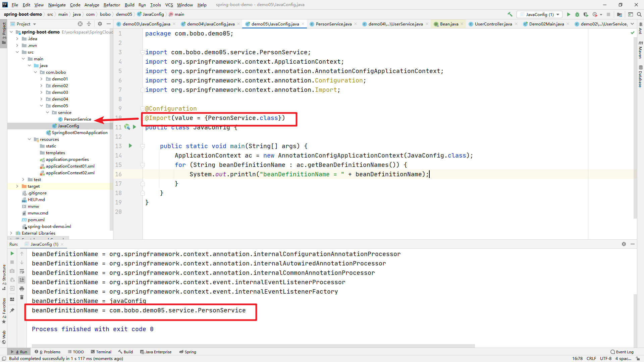This screenshot has width=644, height=362.
Task: Click the Debug bug icon in toolbar
Action: 577,14
